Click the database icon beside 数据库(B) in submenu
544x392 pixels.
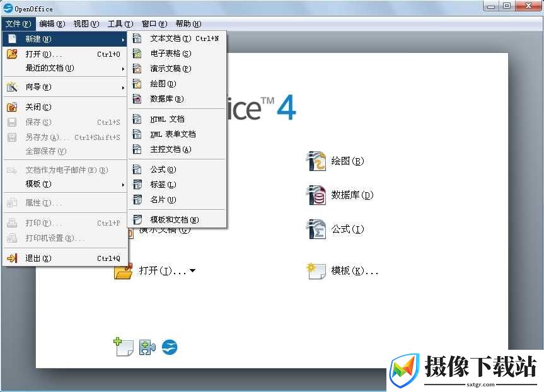pos(137,99)
